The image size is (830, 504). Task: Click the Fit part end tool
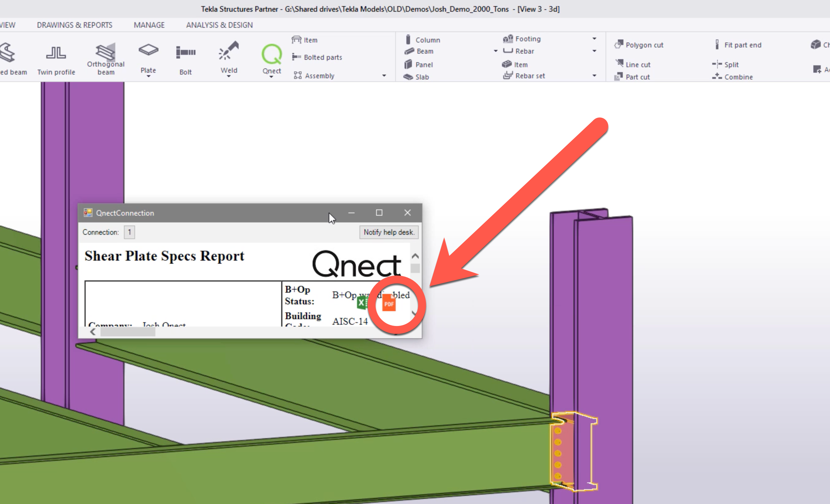pos(738,45)
